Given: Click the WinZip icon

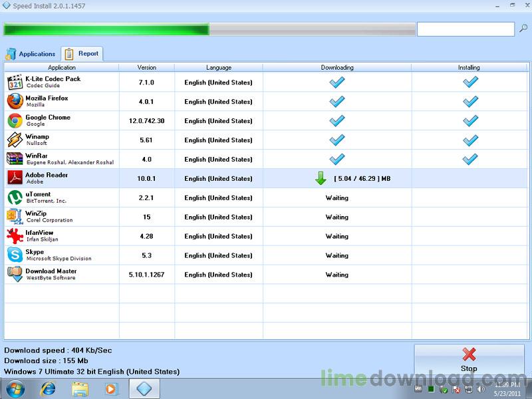Looking at the screenshot, I should coord(15,217).
